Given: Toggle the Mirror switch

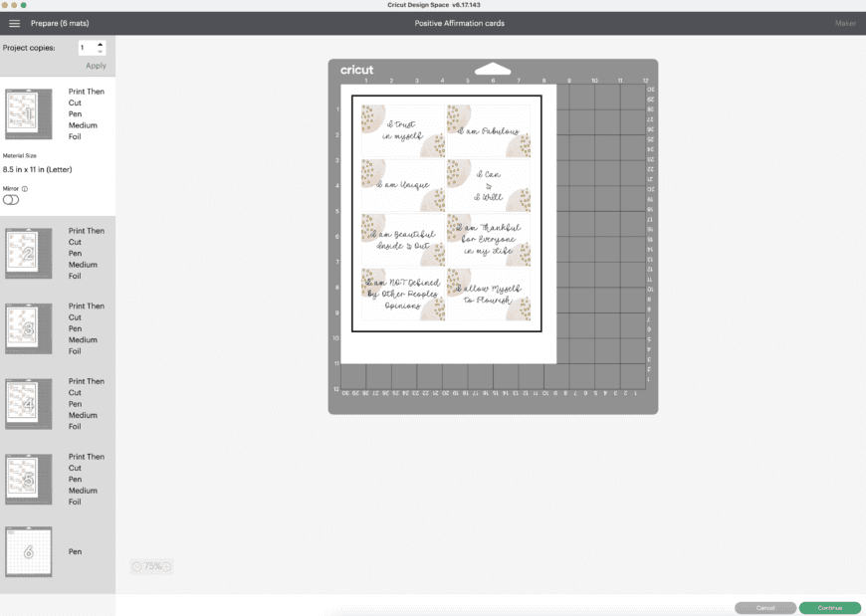Looking at the screenshot, I should pos(11,200).
